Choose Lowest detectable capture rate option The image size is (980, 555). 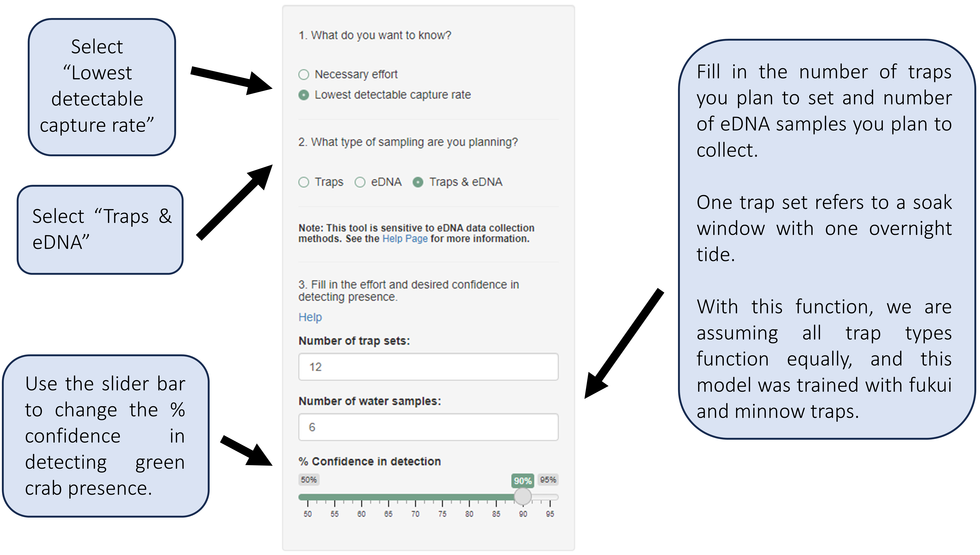304,95
